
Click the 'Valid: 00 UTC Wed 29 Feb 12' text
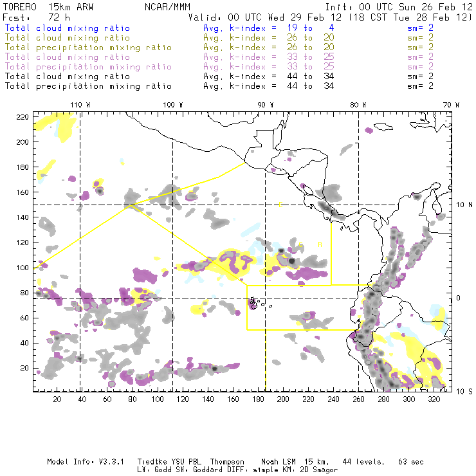point(265,17)
